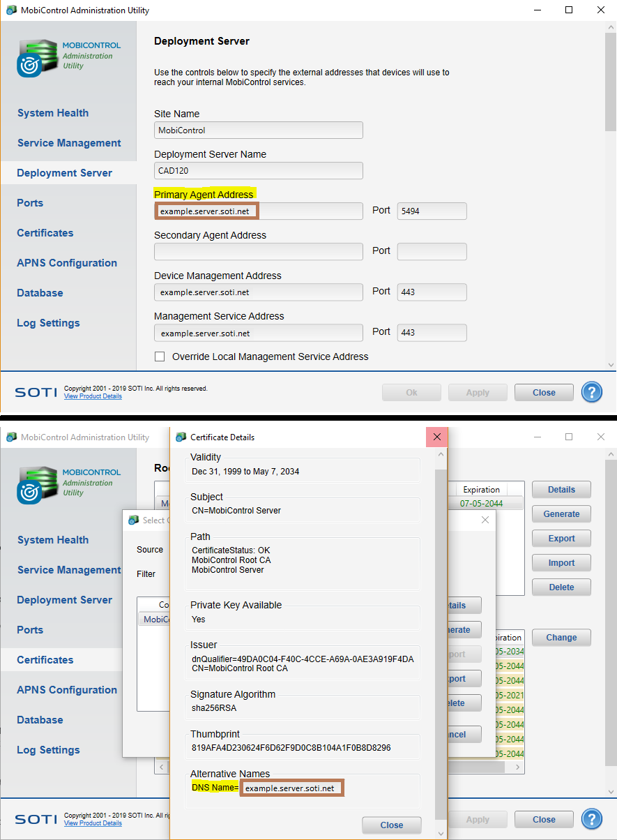This screenshot has width=617, height=840.
Task: Click Close at bottom of Certificate Details
Action: (391, 825)
